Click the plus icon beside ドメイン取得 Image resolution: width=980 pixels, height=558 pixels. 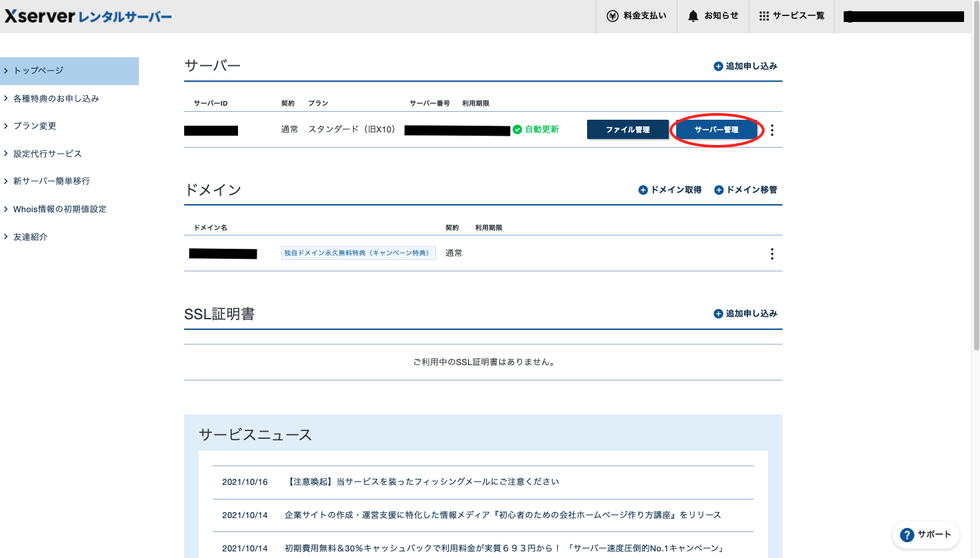coord(643,190)
